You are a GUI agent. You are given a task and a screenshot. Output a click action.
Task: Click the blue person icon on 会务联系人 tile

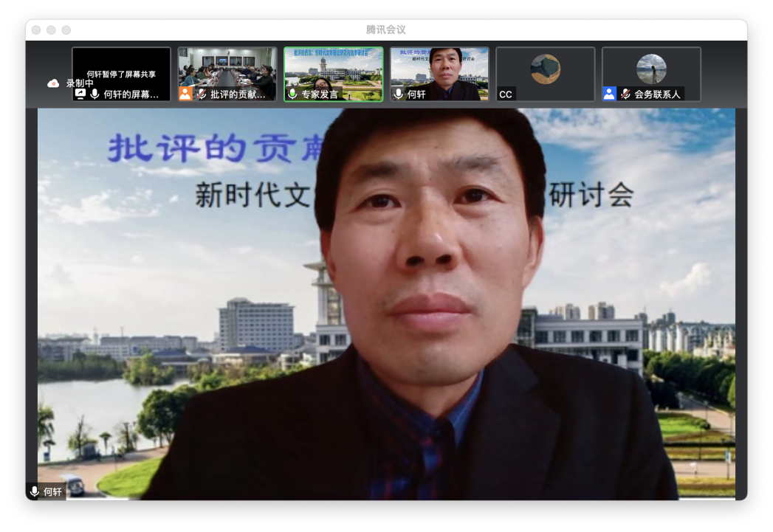pyautogui.click(x=609, y=94)
